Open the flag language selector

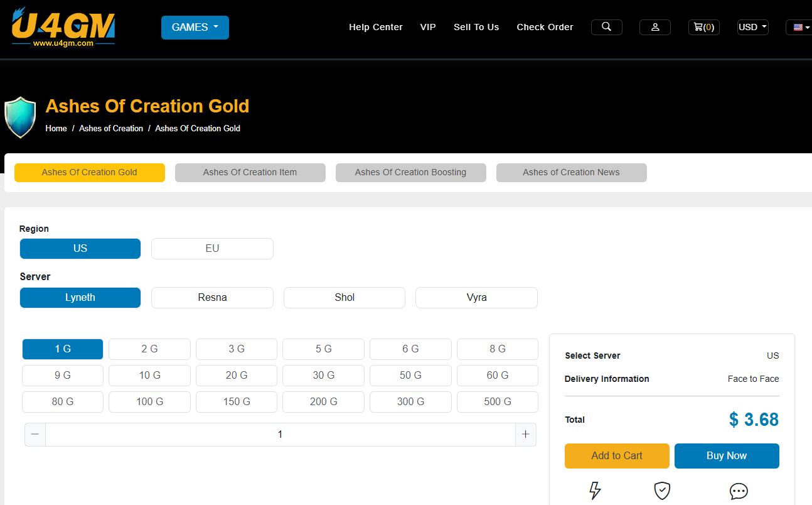[x=799, y=27]
